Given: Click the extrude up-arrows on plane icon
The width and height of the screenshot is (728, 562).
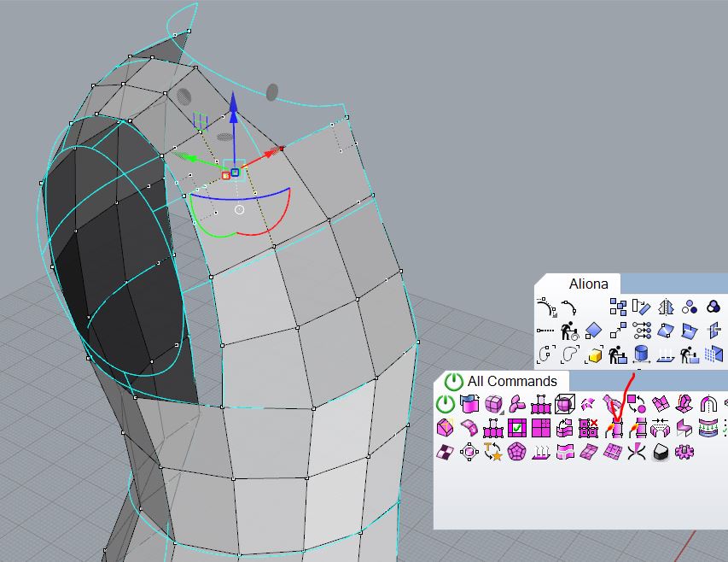Looking at the screenshot, I should [x=541, y=452].
